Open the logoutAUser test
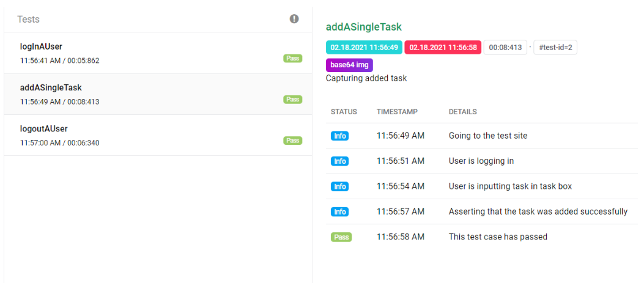 point(44,128)
